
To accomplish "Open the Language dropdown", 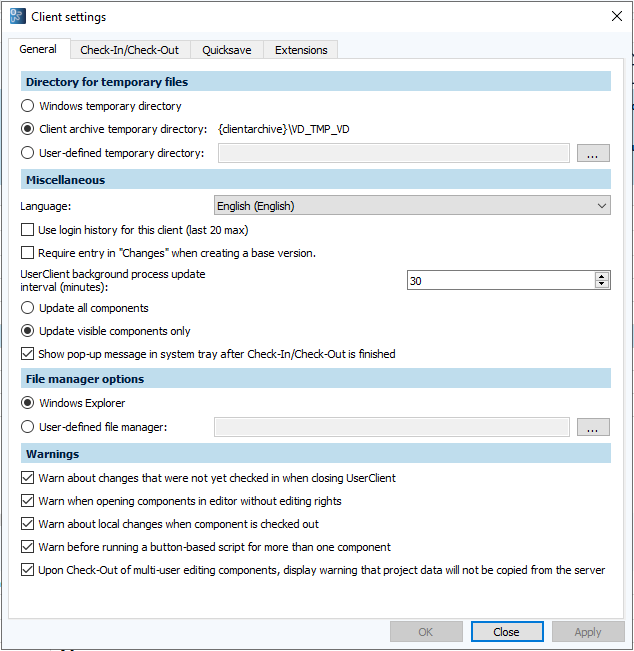I will pos(412,206).
